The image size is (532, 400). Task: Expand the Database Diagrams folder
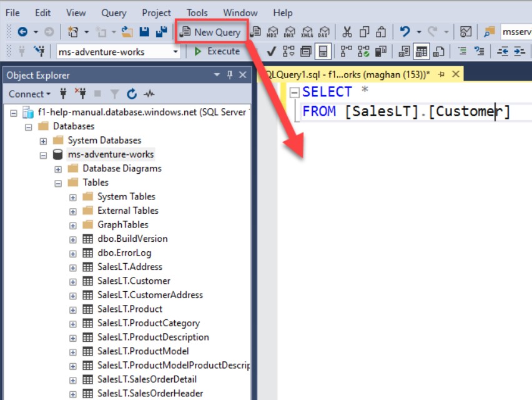click(58, 169)
